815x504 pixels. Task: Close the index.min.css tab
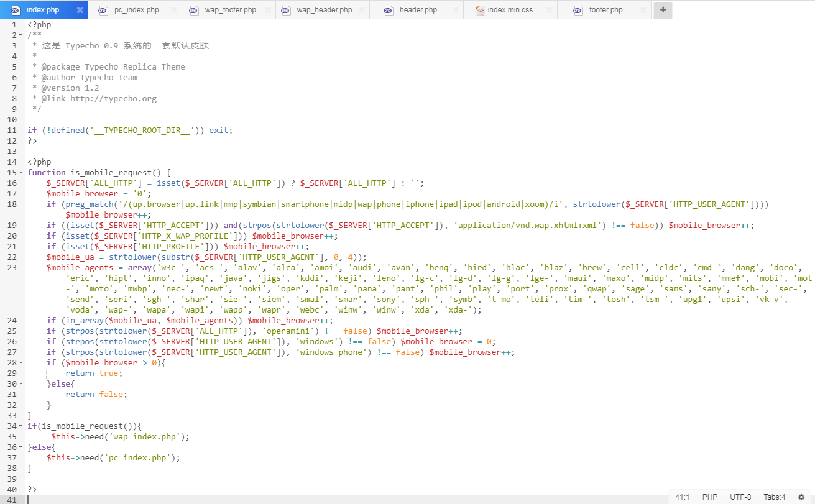pos(549,10)
